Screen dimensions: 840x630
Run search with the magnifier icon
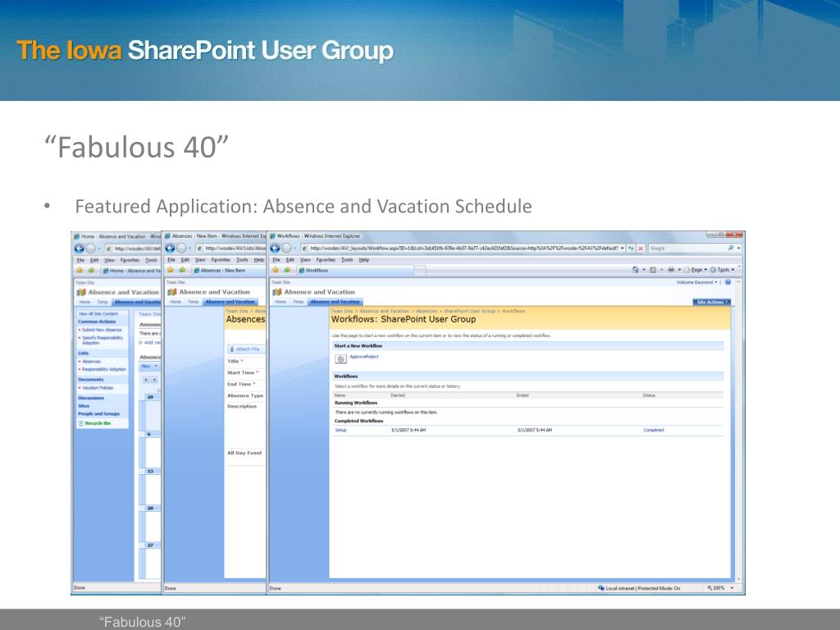(x=731, y=248)
